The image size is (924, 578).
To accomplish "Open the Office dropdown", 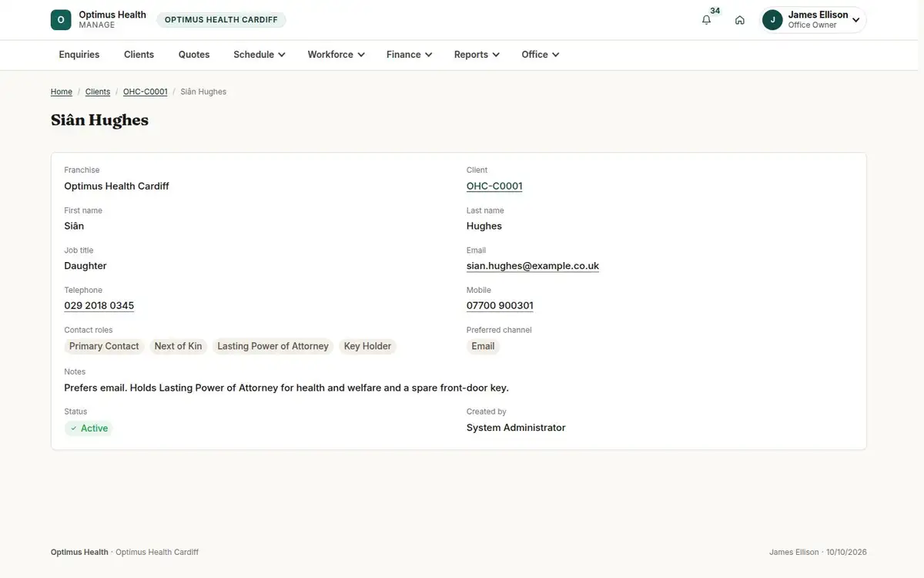I will (541, 55).
